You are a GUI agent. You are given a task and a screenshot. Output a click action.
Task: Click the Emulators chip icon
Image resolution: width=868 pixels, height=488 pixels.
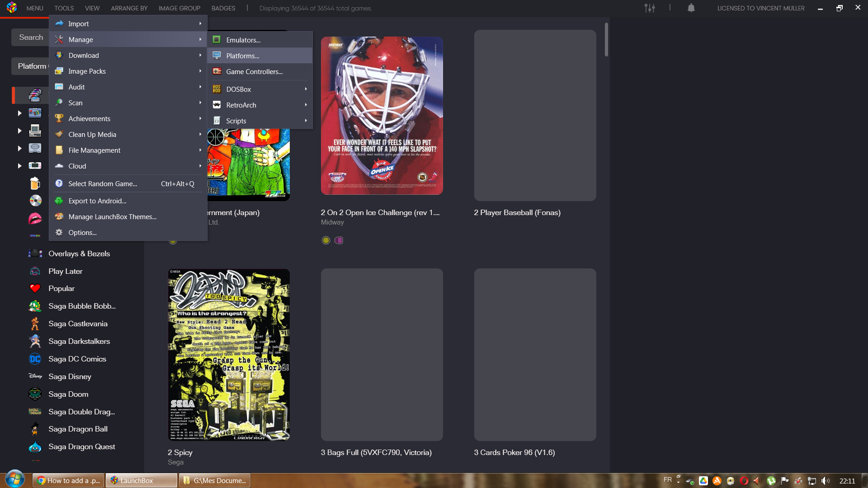click(217, 40)
